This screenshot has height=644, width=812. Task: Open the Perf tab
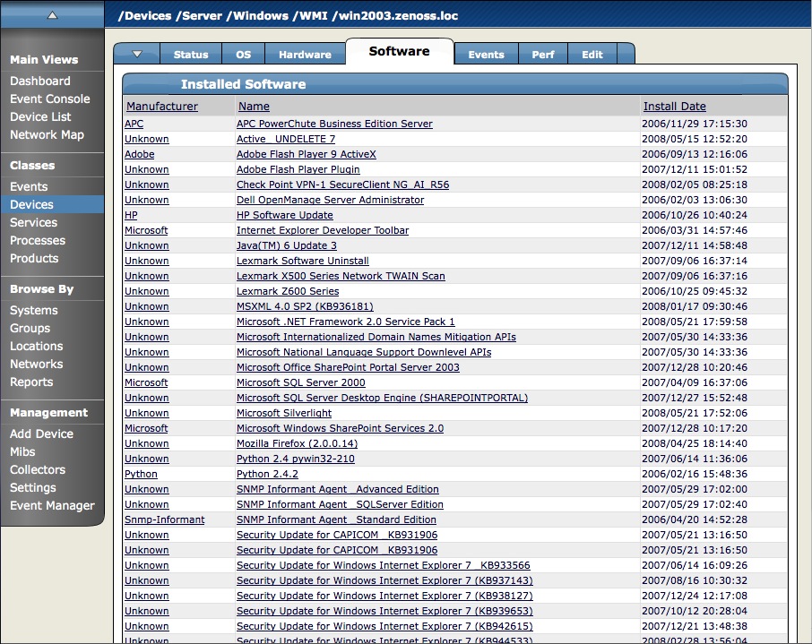[543, 55]
